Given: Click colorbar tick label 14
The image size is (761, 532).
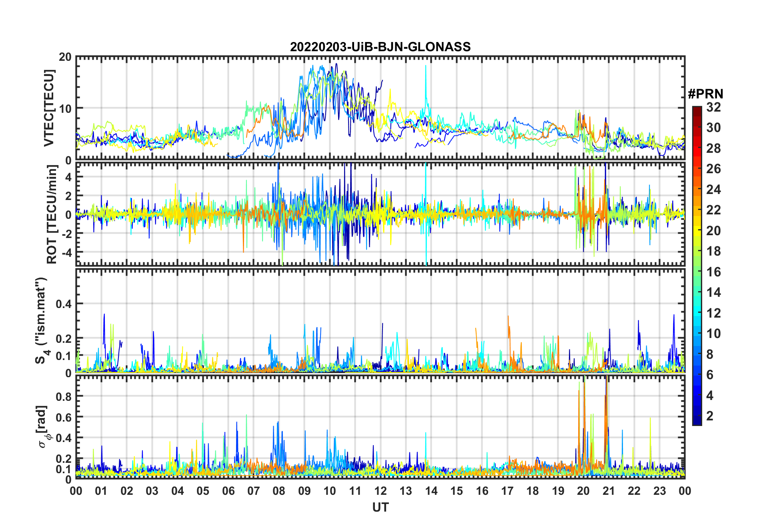Looking at the screenshot, I should tap(713, 292).
